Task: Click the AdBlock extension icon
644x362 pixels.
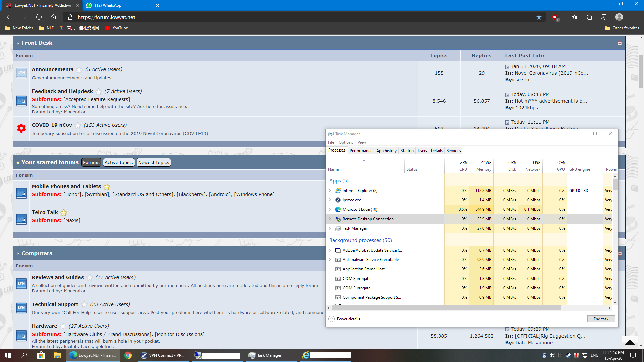Action: [x=555, y=17]
